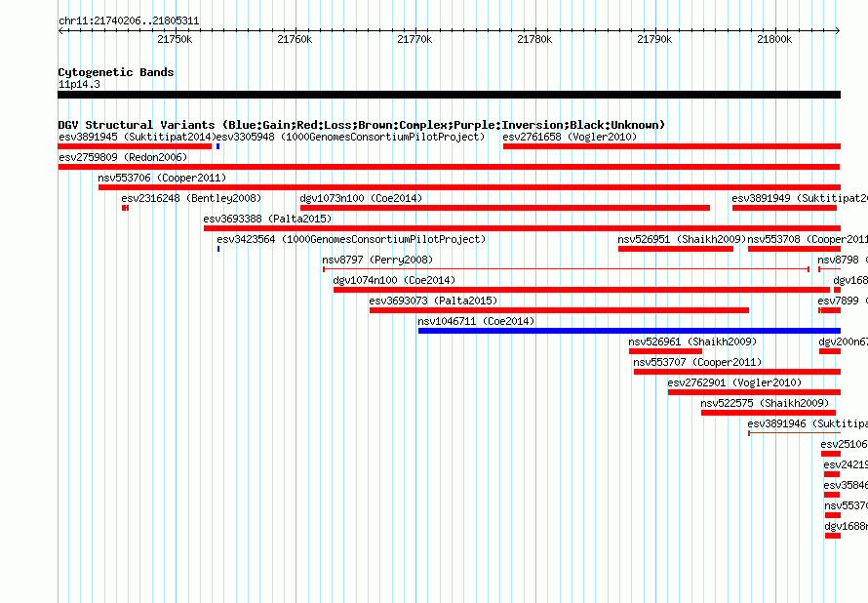Image resolution: width=868 pixels, height=603 pixels.
Task: Click the 21800k scale tick label
Action: 774,39
